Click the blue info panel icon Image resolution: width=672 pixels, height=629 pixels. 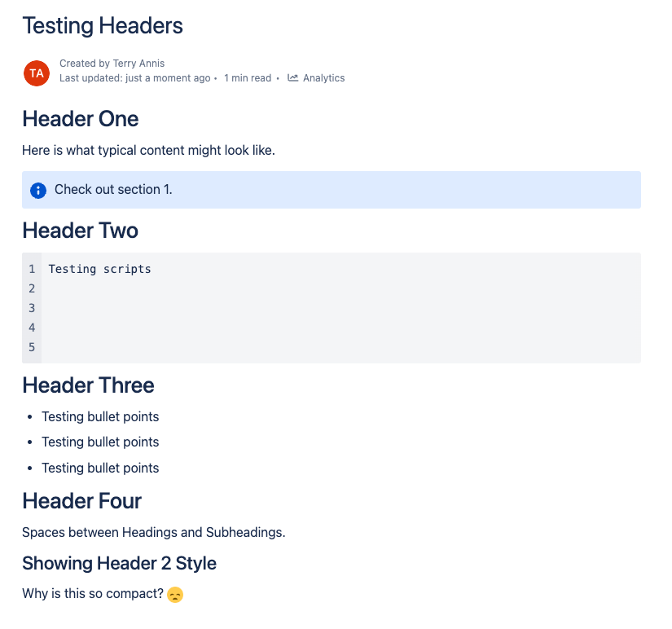coord(38,190)
